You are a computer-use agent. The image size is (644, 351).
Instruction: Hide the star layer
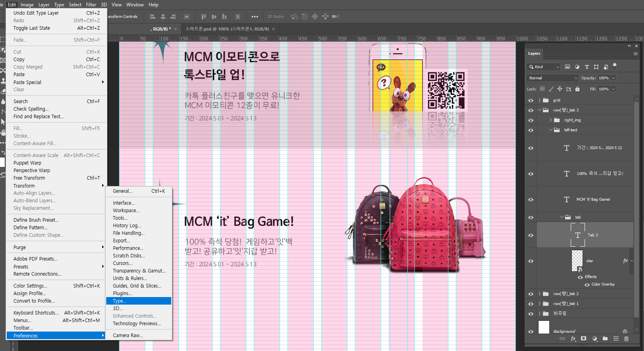click(531, 261)
